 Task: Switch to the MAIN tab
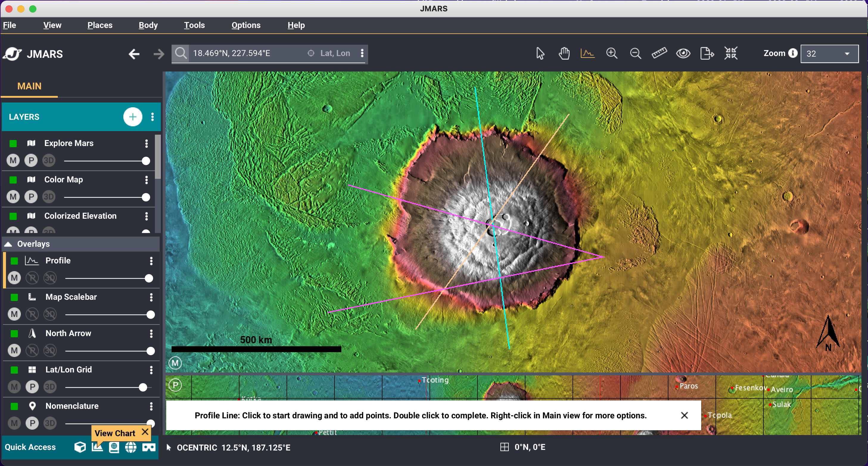pyautogui.click(x=29, y=86)
